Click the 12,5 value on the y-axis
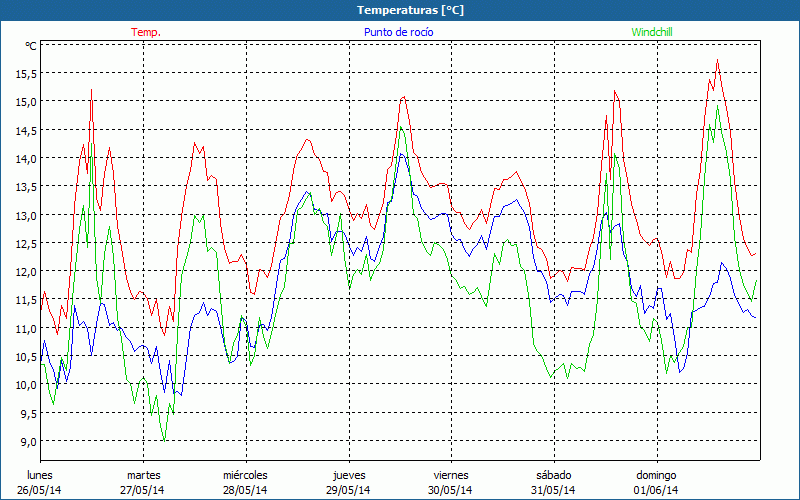 click(24, 243)
